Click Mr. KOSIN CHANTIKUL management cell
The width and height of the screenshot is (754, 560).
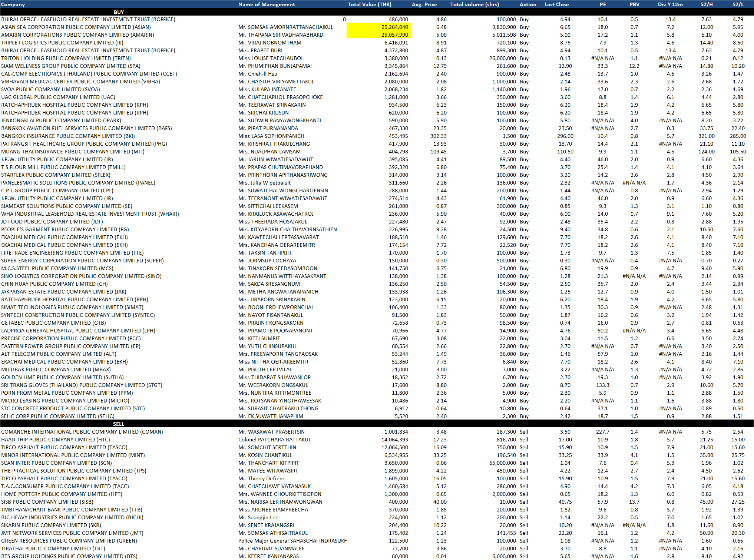click(x=265, y=455)
